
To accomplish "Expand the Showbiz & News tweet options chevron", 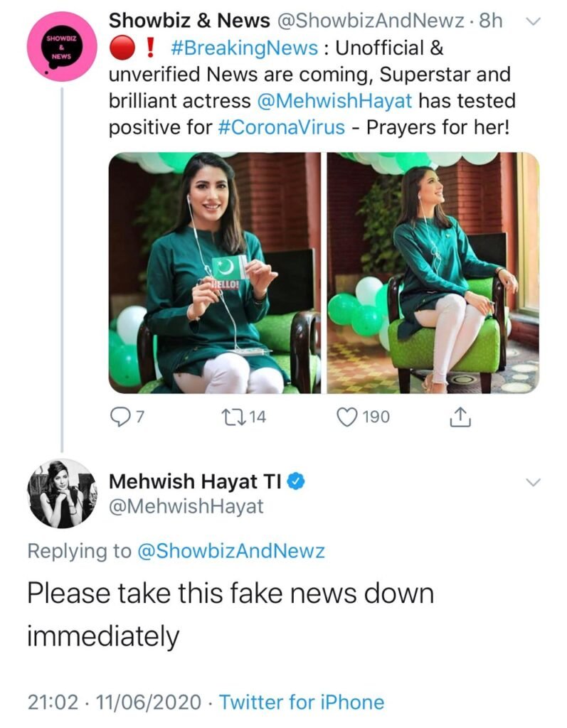I will coord(532,22).
